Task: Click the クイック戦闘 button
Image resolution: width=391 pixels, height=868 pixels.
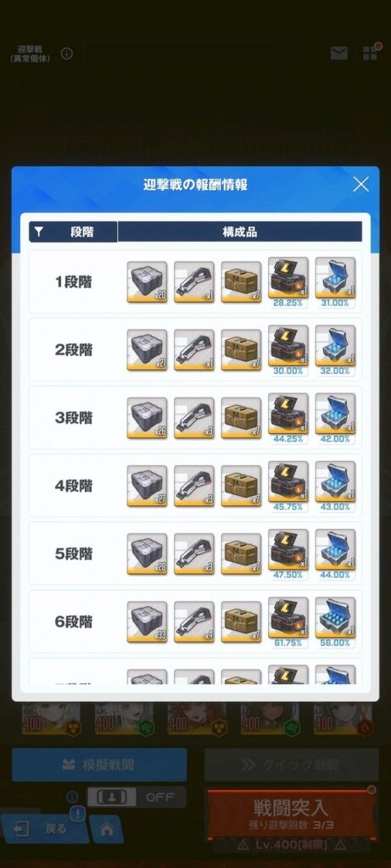Action: [291, 765]
